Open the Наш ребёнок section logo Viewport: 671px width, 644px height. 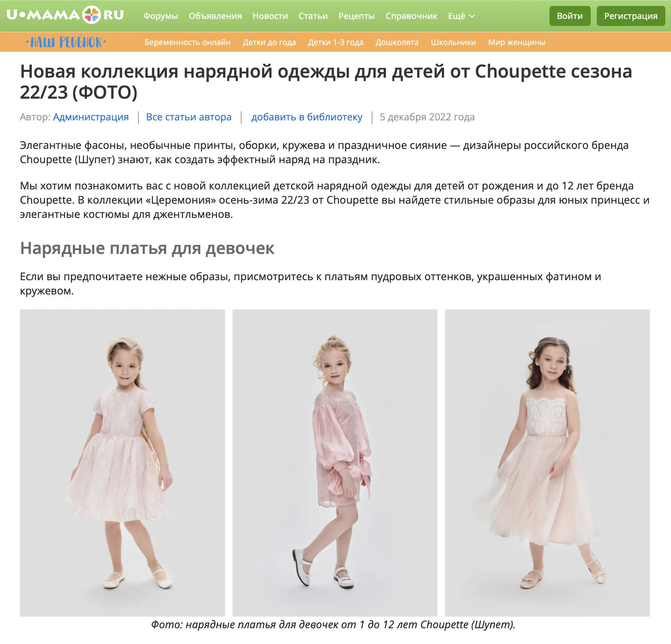point(66,42)
